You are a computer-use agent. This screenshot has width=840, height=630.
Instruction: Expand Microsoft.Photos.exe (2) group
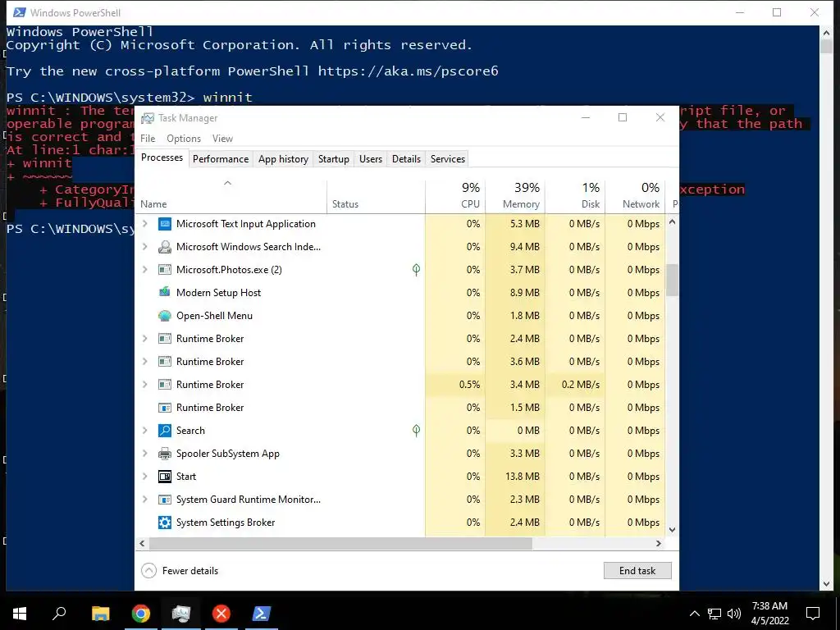(x=144, y=269)
